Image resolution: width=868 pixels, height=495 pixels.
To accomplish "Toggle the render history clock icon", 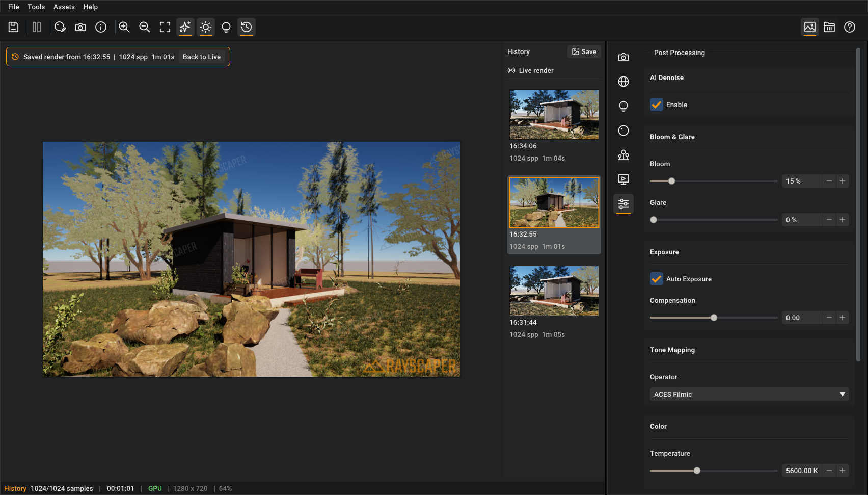I will click(x=247, y=27).
